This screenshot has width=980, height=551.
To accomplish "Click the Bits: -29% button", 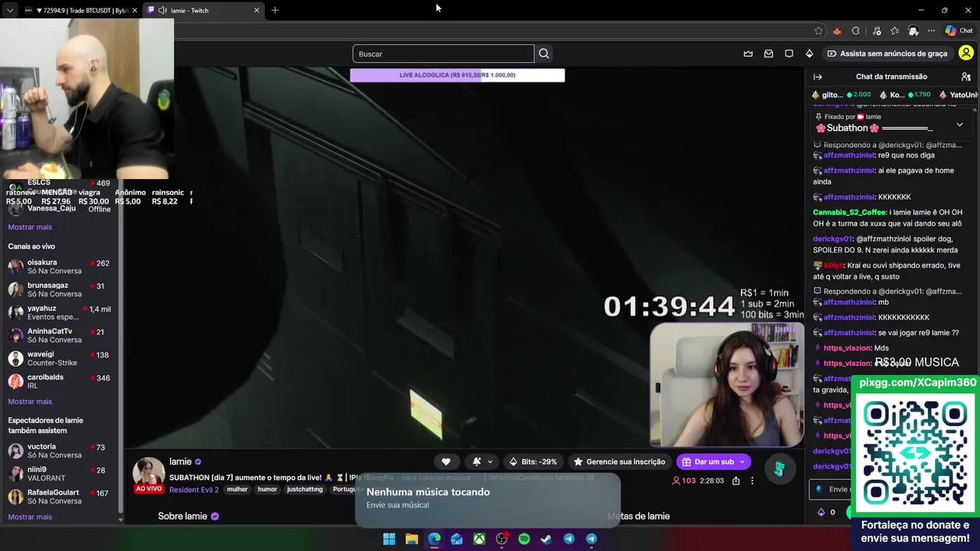I will point(532,461).
